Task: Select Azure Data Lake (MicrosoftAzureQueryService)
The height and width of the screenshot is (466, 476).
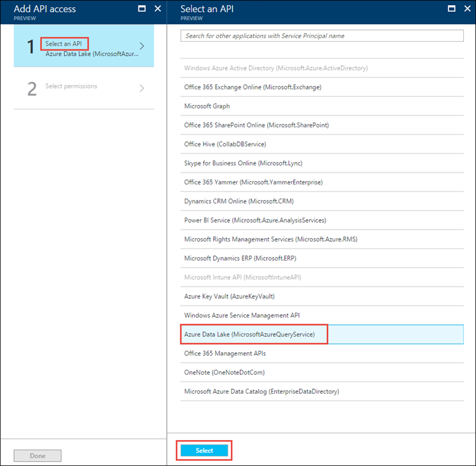Action: pos(322,334)
